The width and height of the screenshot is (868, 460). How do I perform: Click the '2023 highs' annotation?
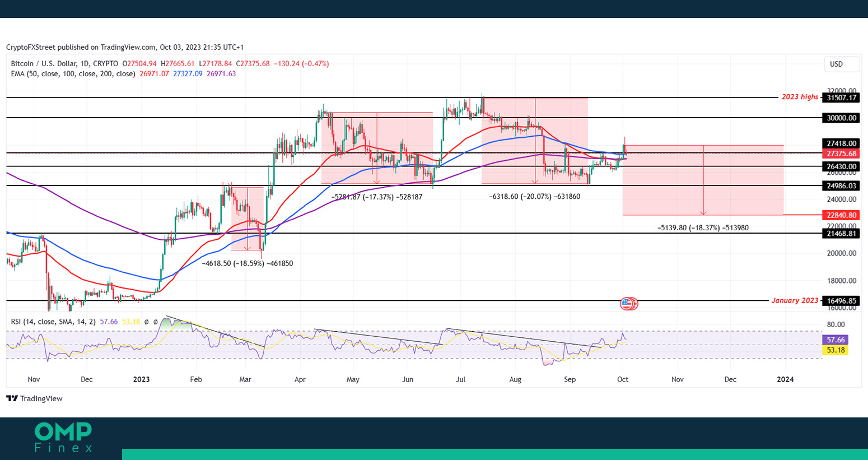tap(800, 97)
